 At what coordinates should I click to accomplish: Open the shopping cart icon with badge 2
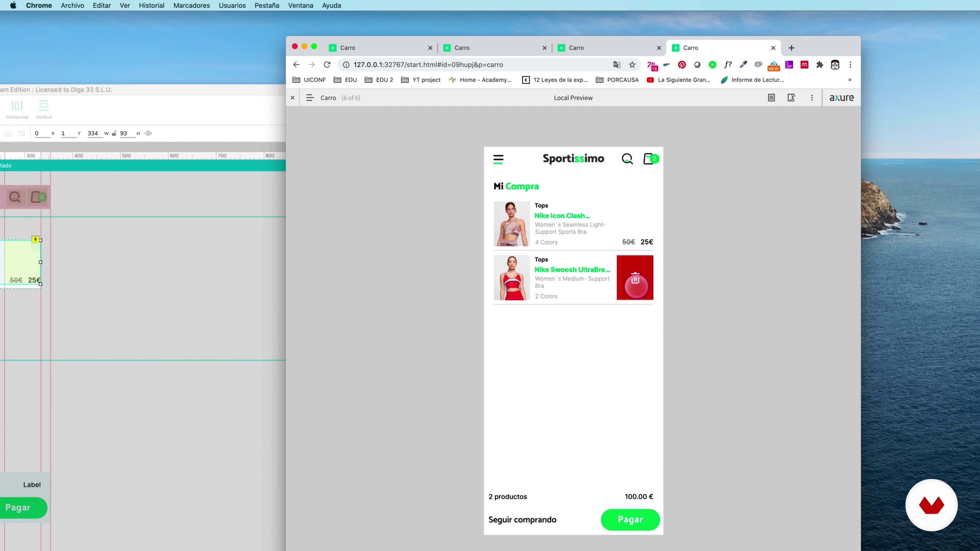(651, 159)
